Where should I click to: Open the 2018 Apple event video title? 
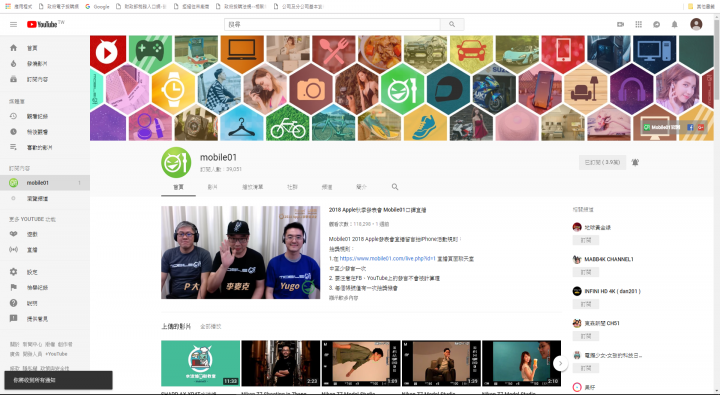click(x=377, y=210)
